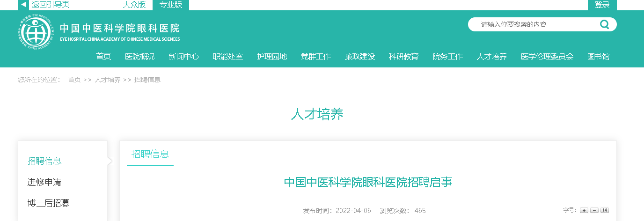Click the 登录 login button
This screenshot has width=644, height=221.
(x=602, y=5)
